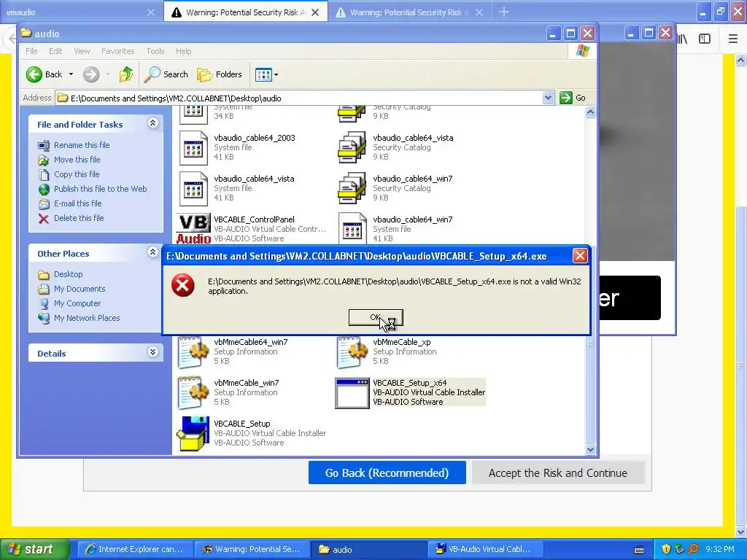The height and width of the screenshot is (560, 747).
Task: Open a new browser tab
Action: point(504,12)
